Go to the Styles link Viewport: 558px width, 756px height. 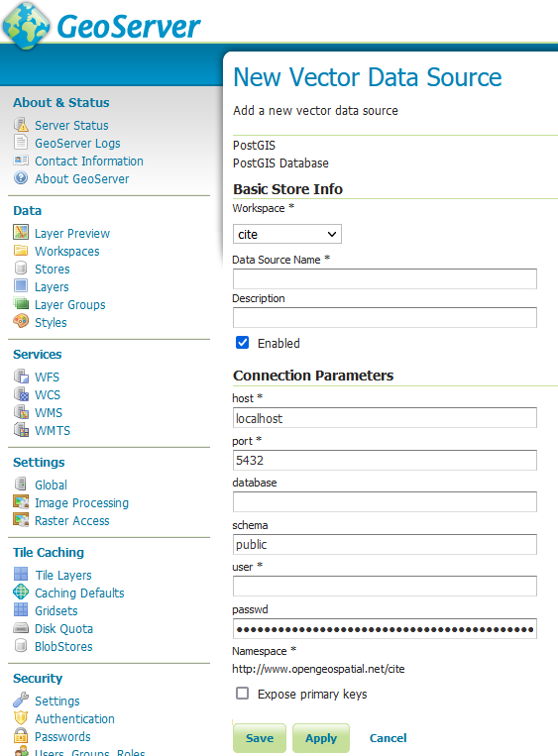(x=51, y=323)
